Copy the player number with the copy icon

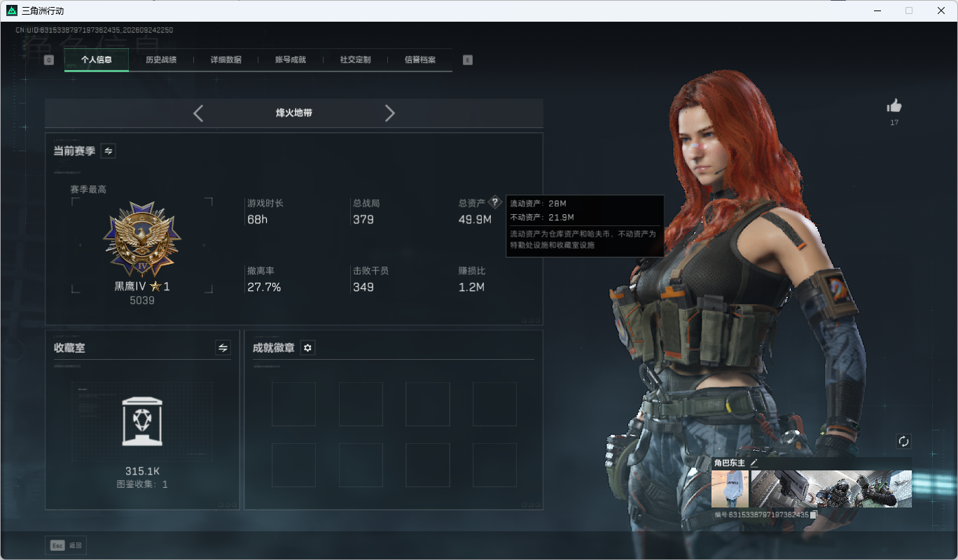click(814, 514)
